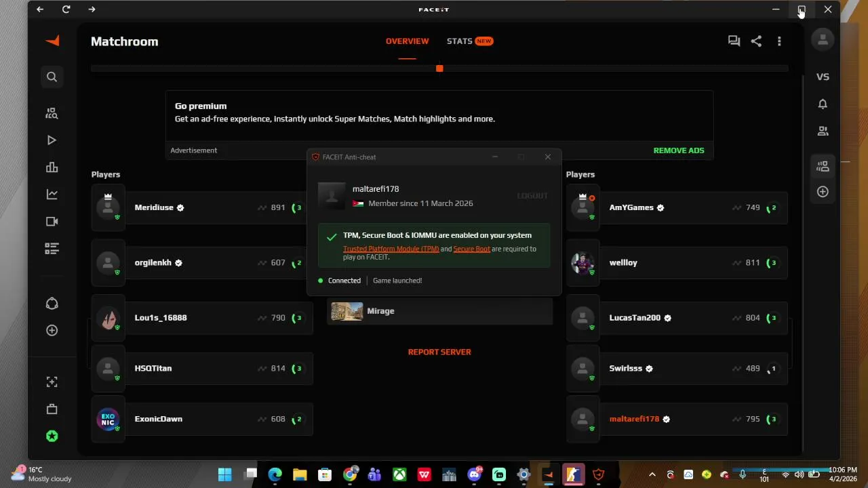868x488 pixels.
Task: Open Meridiuse player card
Action: (202, 207)
